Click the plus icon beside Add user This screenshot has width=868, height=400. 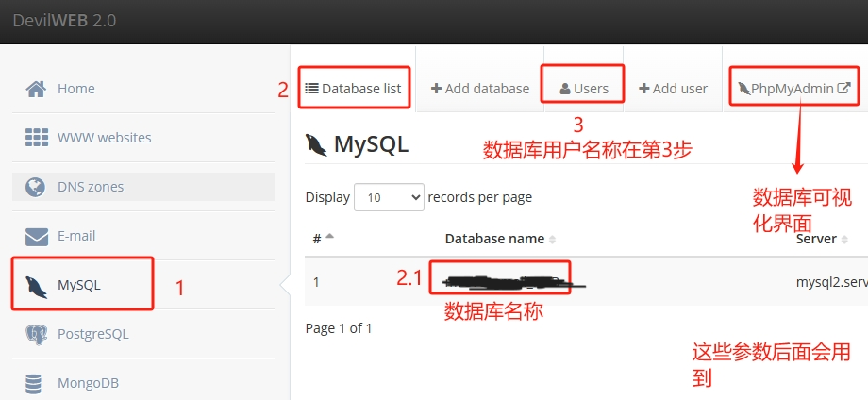click(x=643, y=89)
